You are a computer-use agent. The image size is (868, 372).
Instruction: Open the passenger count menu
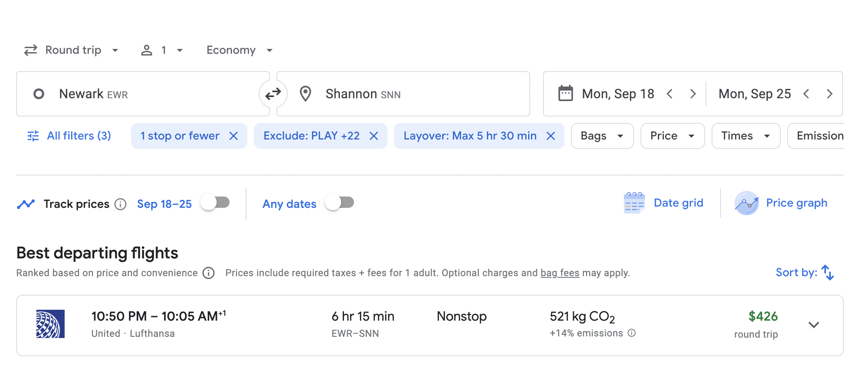point(162,50)
